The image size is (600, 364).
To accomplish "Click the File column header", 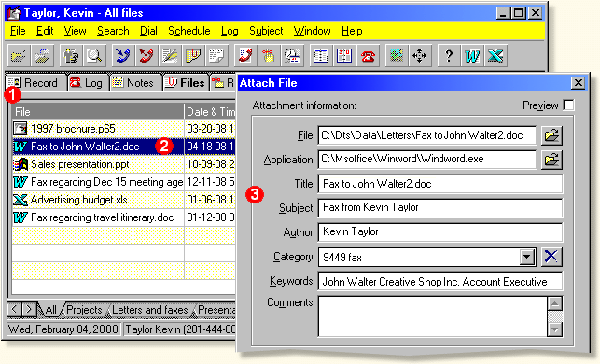I will [98, 112].
